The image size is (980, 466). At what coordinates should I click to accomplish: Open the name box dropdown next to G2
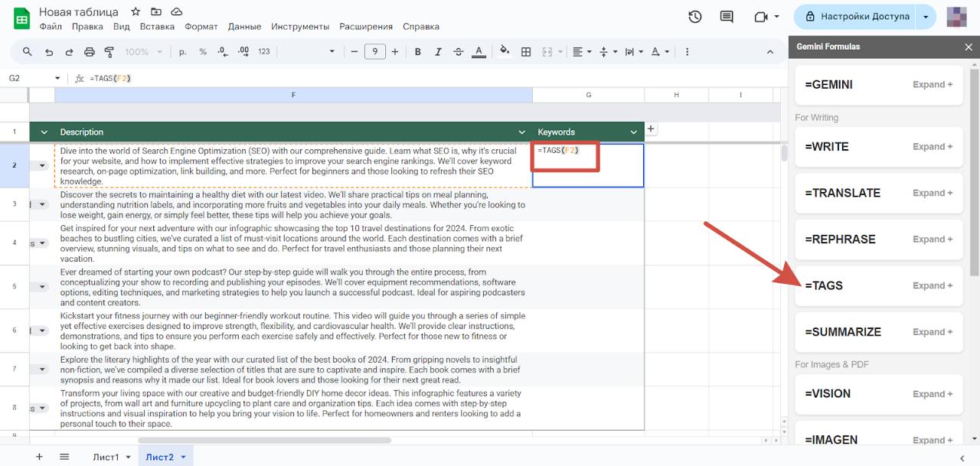coord(57,78)
